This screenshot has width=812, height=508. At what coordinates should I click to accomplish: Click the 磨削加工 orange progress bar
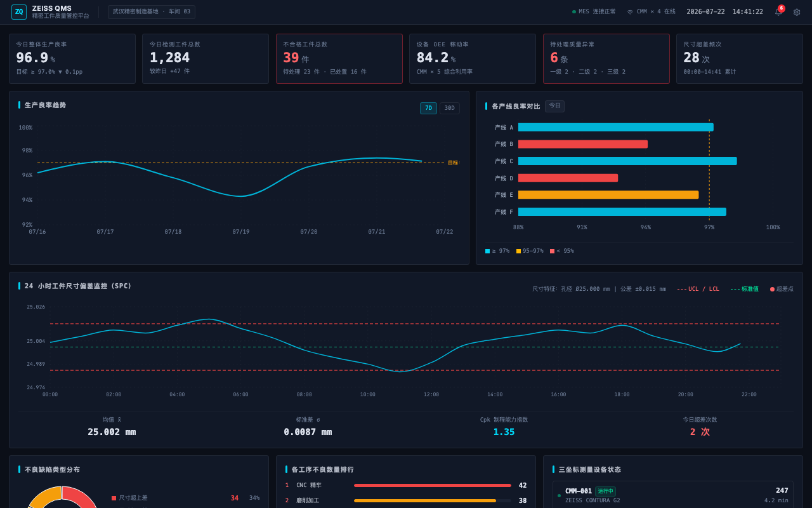pos(425,500)
